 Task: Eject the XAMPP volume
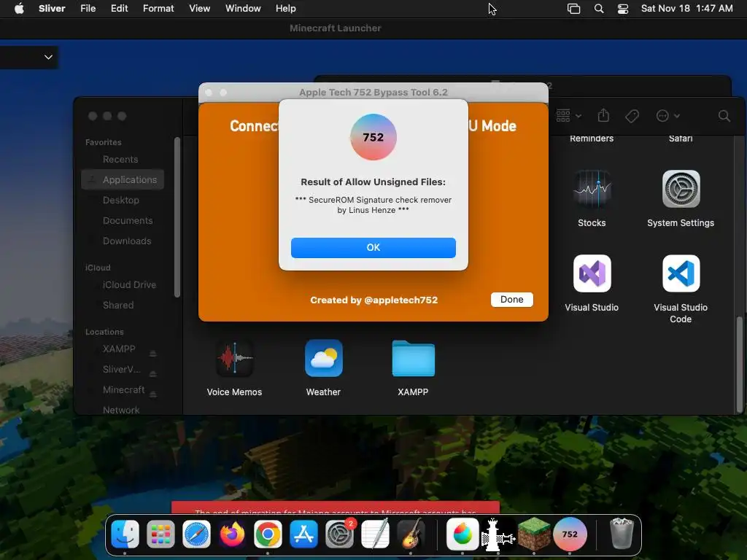coord(153,353)
